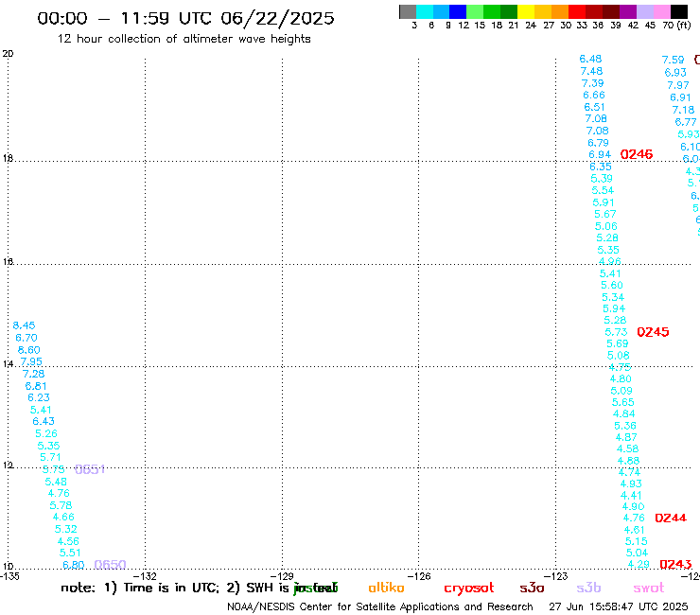Select the 5.78 wave height reading
This screenshot has height=615, width=700.
click(61, 505)
